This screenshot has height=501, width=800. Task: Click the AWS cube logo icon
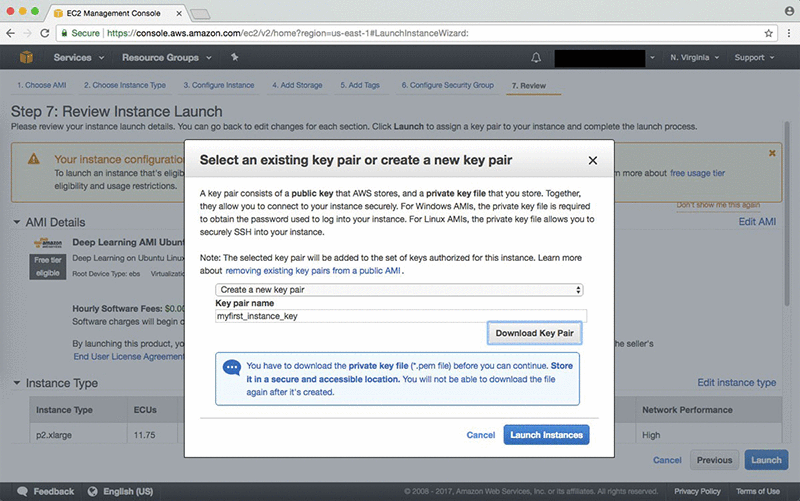coord(26,57)
